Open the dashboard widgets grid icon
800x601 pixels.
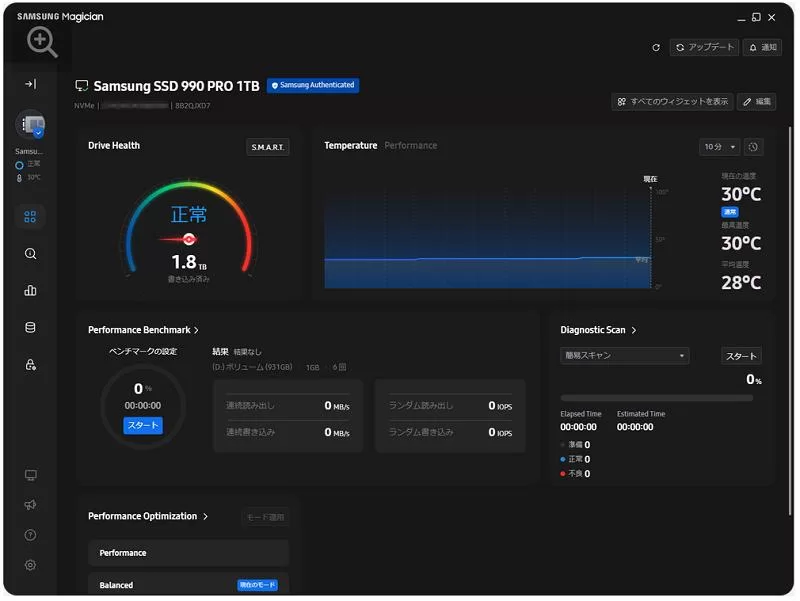tap(30, 217)
